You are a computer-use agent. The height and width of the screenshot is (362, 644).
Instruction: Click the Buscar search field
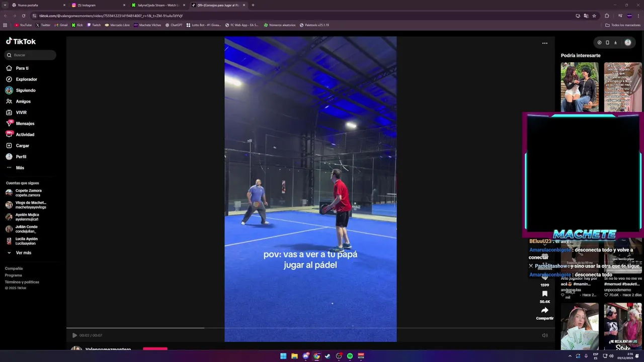pyautogui.click(x=30, y=55)
